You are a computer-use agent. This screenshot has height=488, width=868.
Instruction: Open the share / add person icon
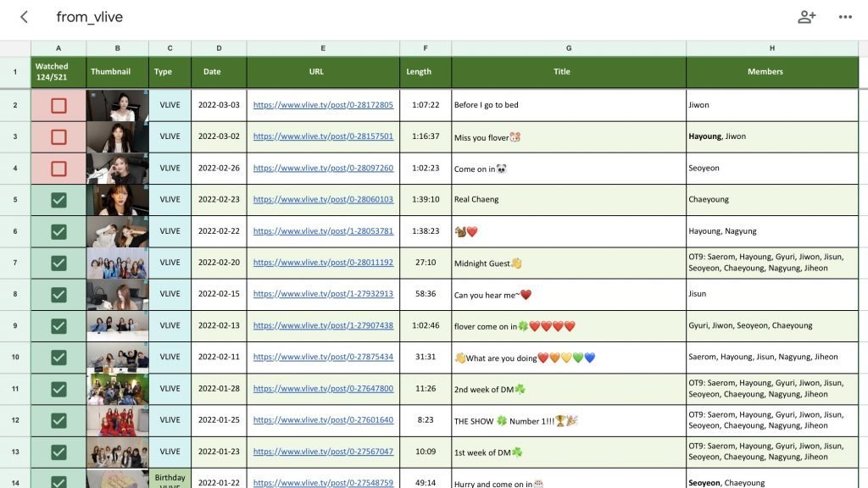[x=807, y=17]
